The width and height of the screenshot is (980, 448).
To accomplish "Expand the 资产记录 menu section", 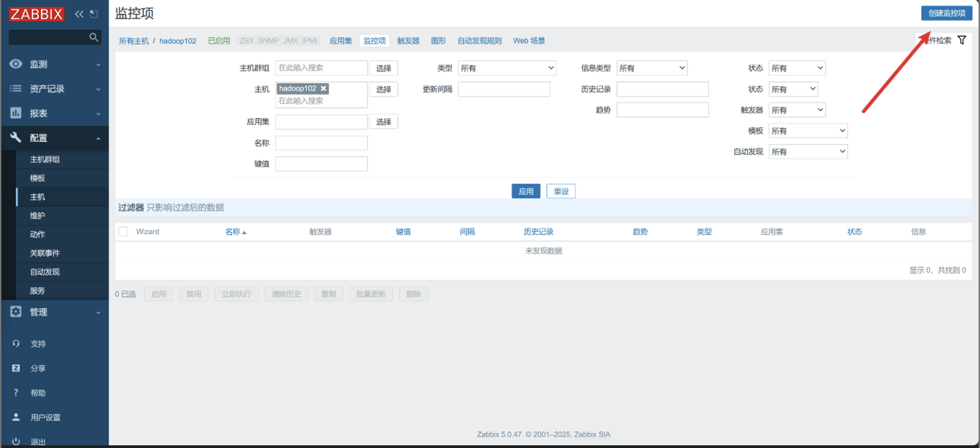I will pyautogui.click(x=98, y=89).
